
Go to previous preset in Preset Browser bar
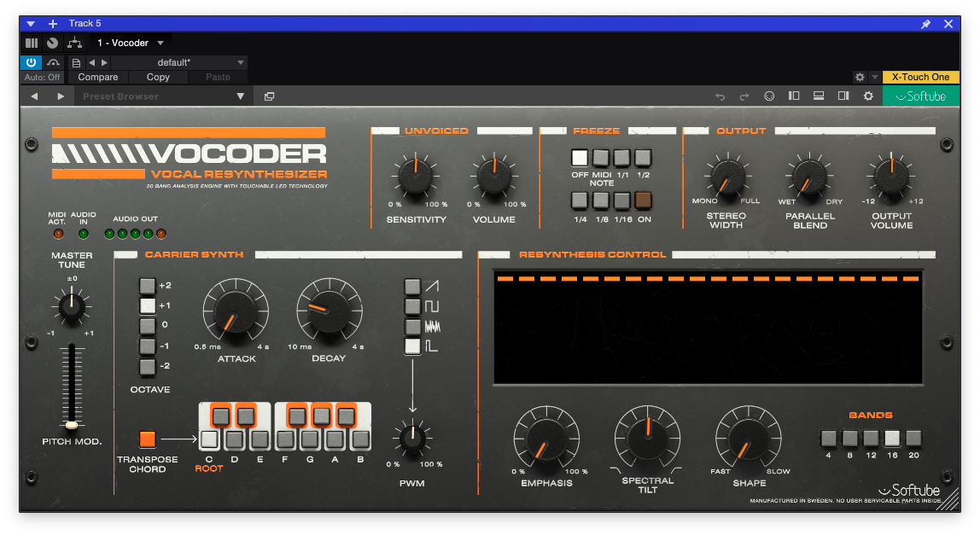coord(34,96)
